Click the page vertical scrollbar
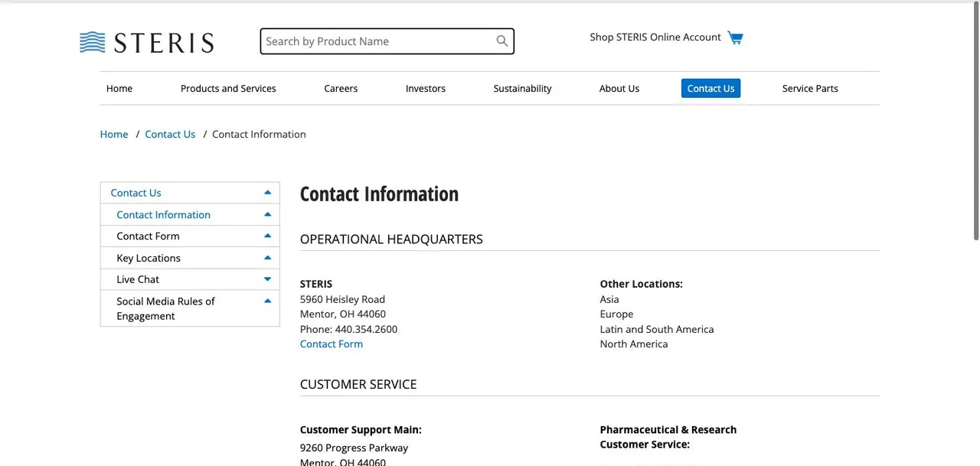The width and height of the screenshot is (980, 466). (x=975, y=122)
